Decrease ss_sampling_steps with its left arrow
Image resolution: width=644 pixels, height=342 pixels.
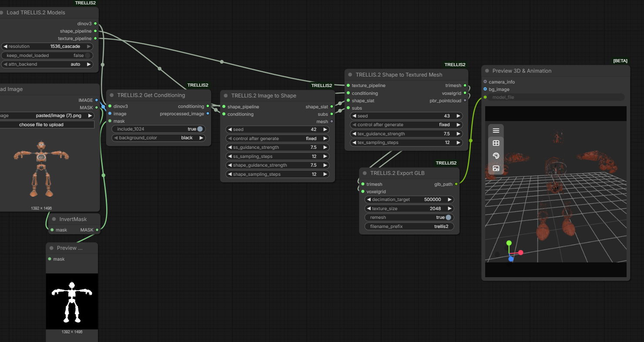point(230,156)
